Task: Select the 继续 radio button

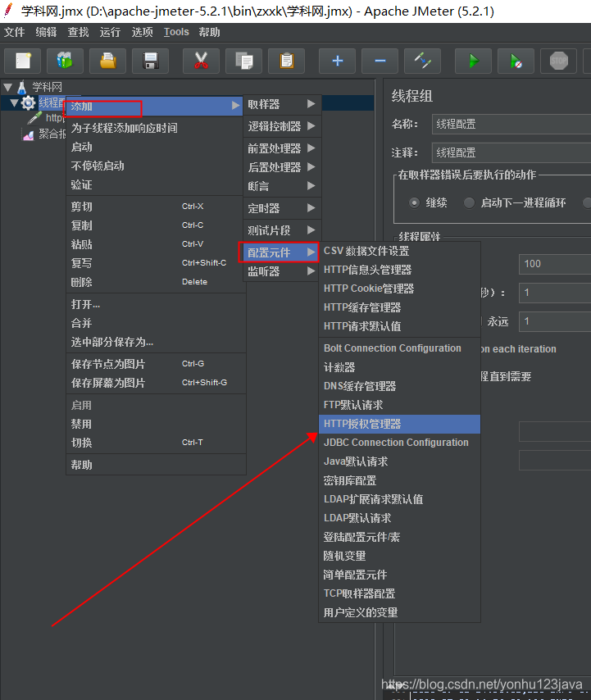Action: tap(414, 203)
